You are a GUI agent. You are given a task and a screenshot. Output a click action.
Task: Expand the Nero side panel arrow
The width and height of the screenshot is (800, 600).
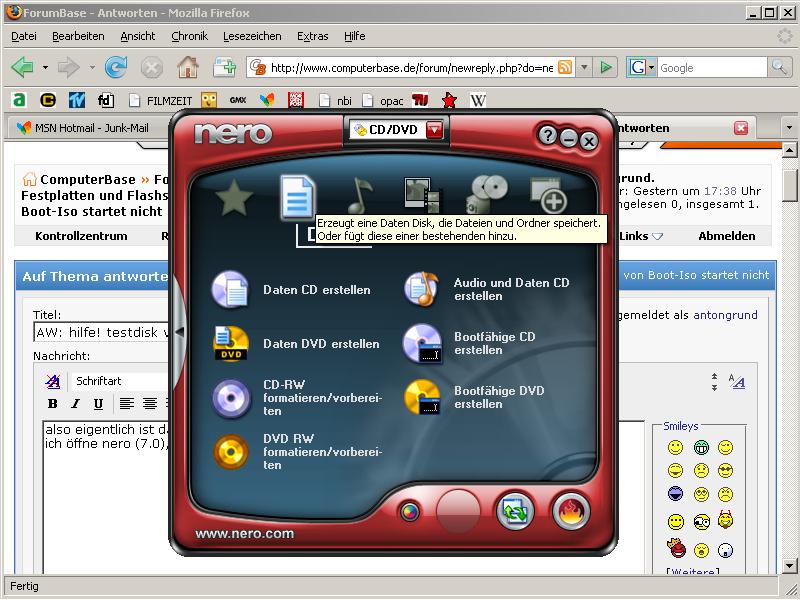click(x=179, y=332)
